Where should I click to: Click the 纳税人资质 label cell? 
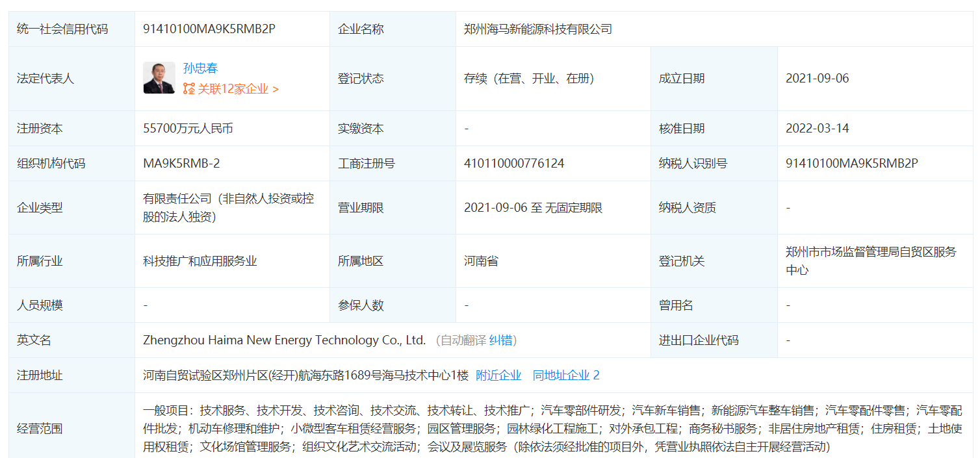[714, 208]
